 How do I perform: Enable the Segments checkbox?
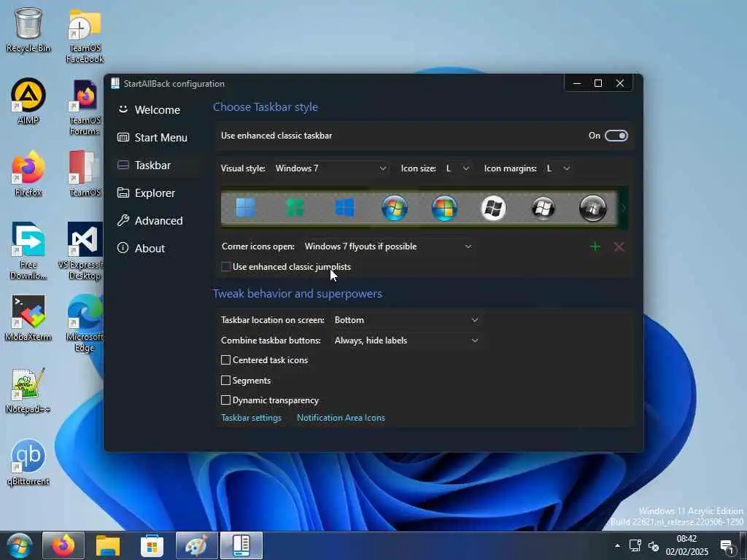click(x=226, y=380)
